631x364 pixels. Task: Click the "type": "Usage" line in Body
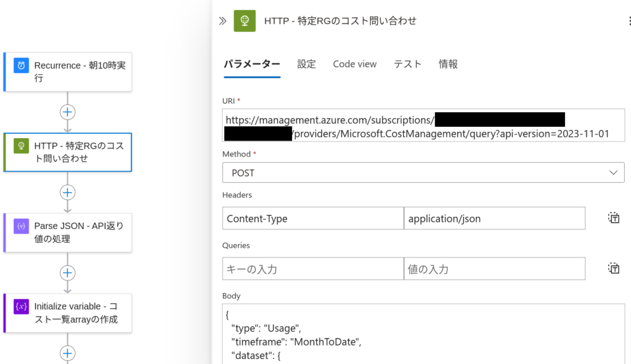[266, 328]
